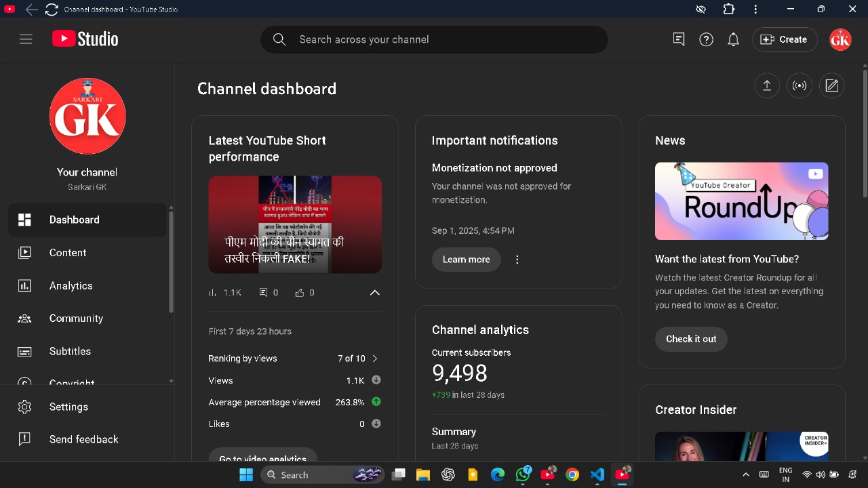Open the browser extensions puzzle icon
The height and width of the screenshot is (488, 868).
pyautogui.click(x=728, y=9)
